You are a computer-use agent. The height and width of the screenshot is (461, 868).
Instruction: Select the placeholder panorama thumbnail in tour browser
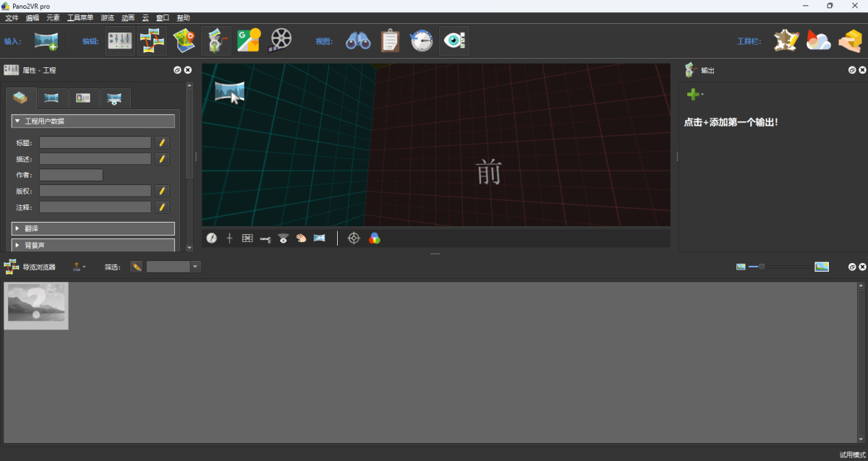[x=36, y=305]
